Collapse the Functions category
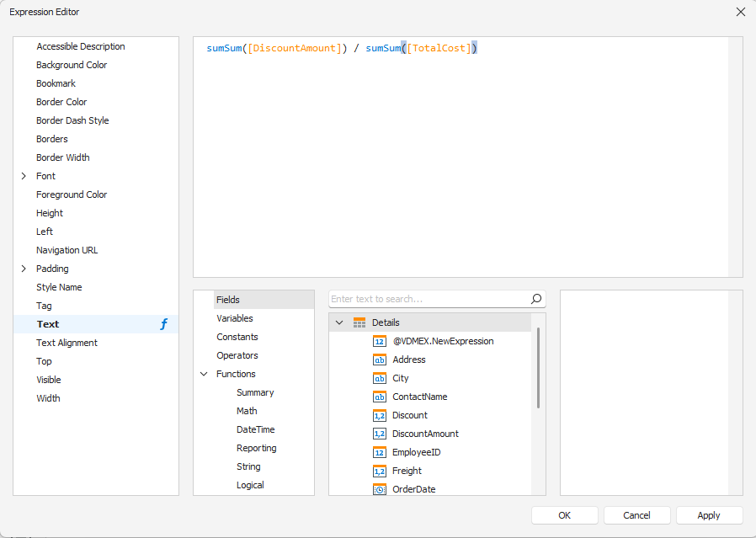The image size is (756, 538). coord(204,374)
